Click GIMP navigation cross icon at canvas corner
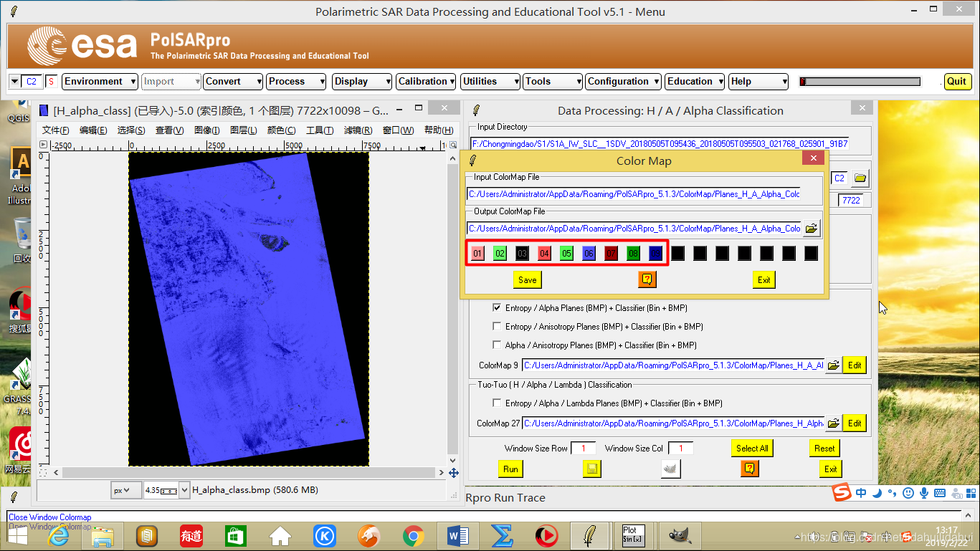The image size is (980, 551). click(454, 473)
